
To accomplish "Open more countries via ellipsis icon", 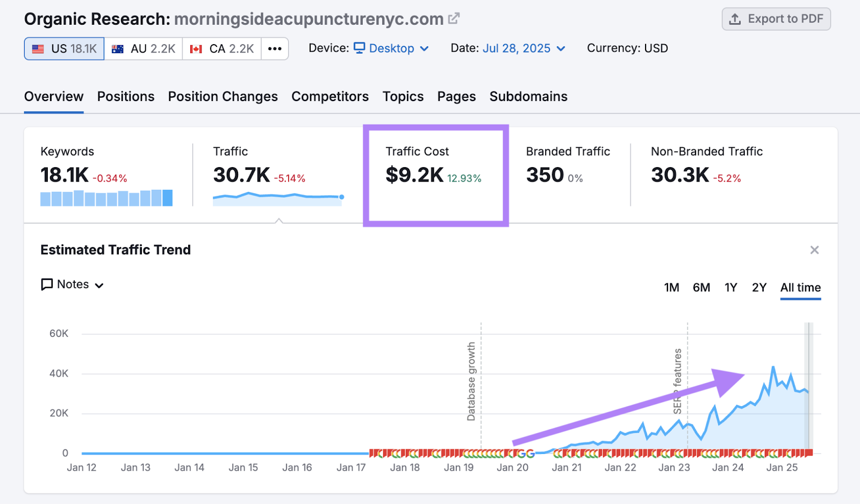I will tap(275, 48).
